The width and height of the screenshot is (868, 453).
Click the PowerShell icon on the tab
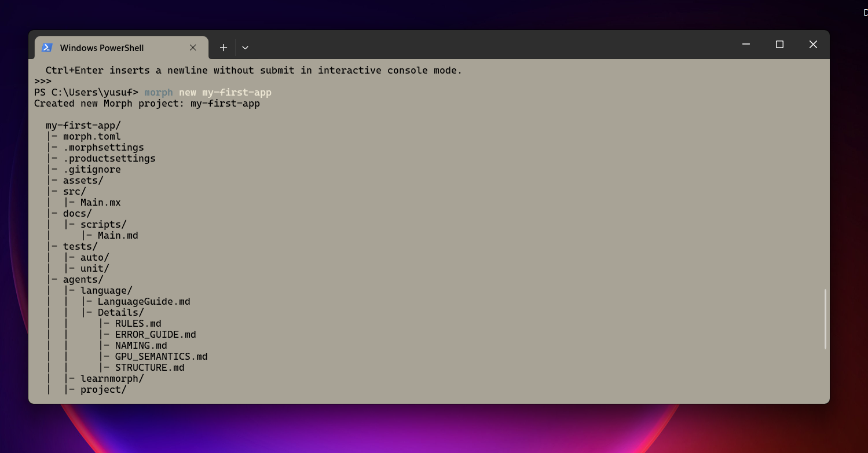47,48
